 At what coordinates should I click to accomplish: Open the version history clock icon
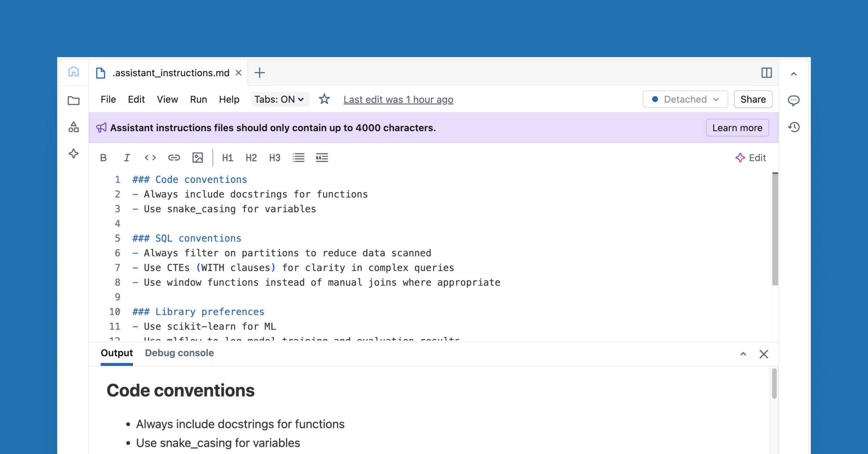pyautogui.click(x=794, y=127)
